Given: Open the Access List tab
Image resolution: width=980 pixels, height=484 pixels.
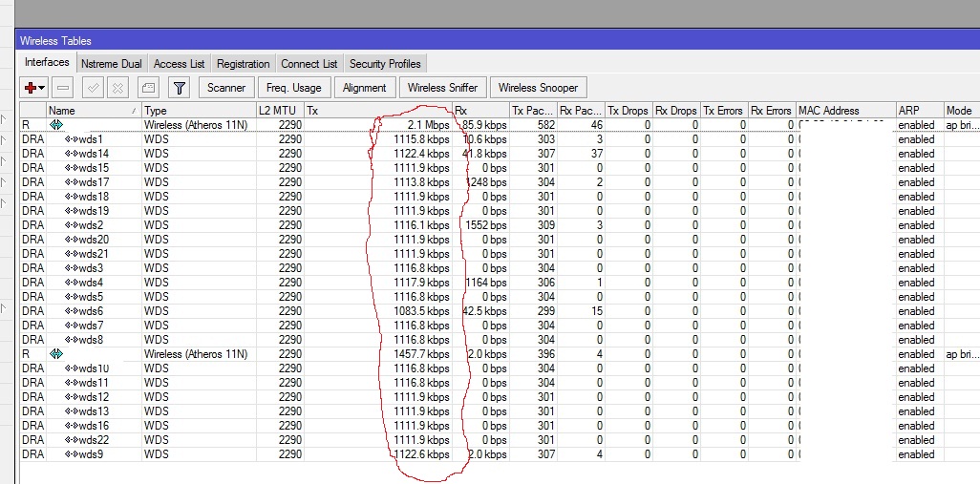Looking at the screenshot, I should point(179,64).
